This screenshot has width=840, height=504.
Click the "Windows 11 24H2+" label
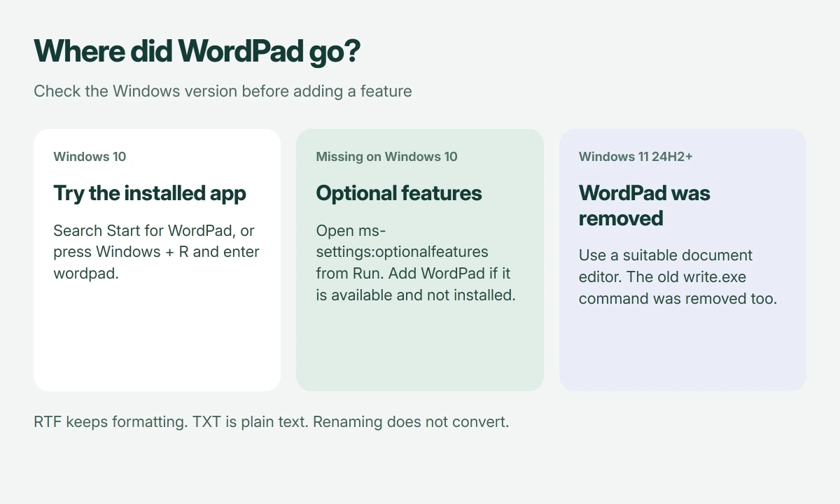[636, 157]
